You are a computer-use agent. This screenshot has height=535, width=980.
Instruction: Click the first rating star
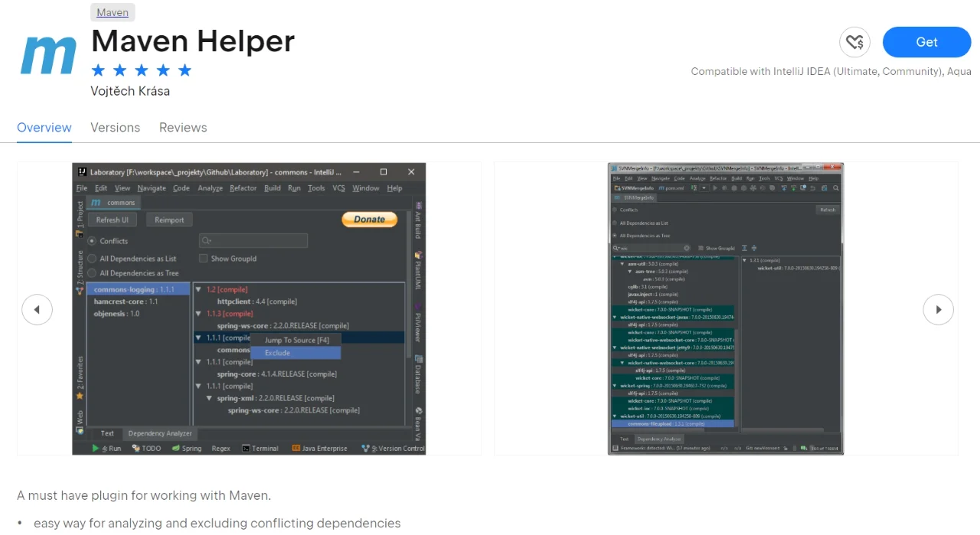click(x=98, y=70)
